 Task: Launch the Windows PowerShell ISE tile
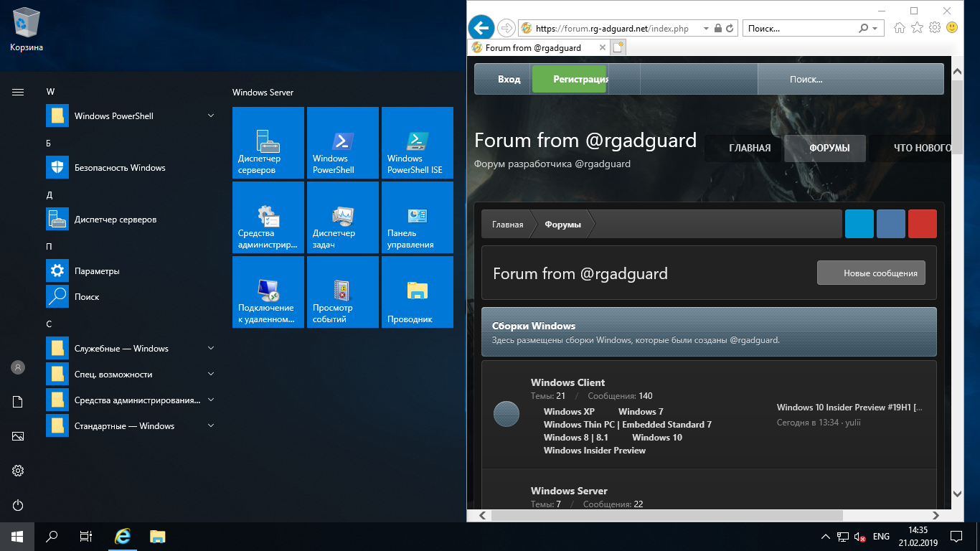418,143
